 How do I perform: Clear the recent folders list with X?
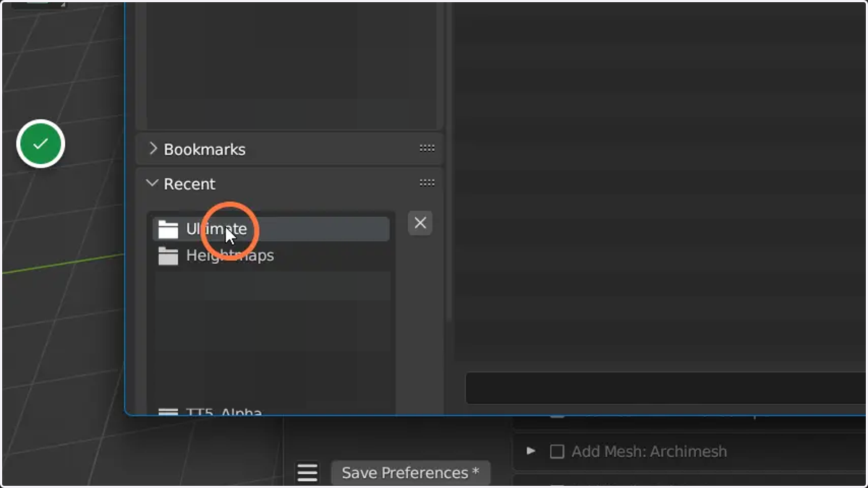(420, 223)
